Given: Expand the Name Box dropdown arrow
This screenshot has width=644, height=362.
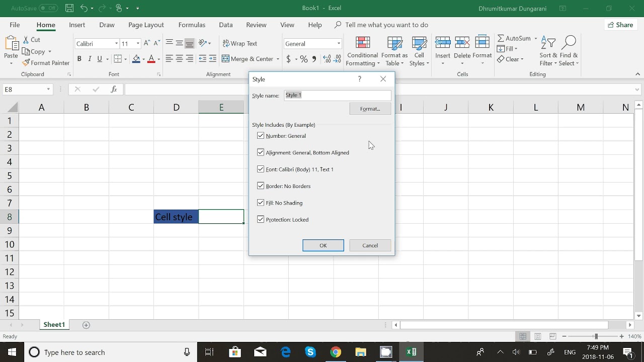Looking at the screenshot, I should pos(48,89).
